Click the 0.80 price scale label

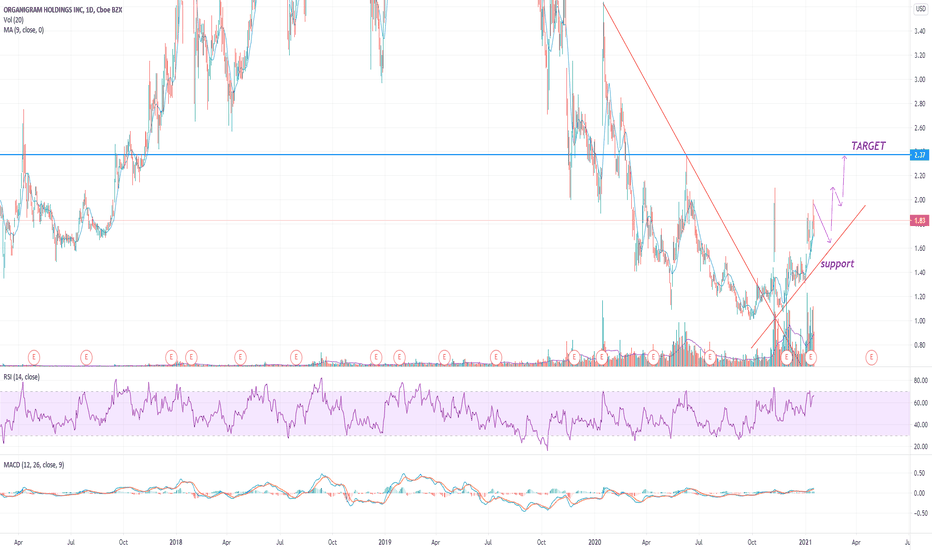coord(920,345)
